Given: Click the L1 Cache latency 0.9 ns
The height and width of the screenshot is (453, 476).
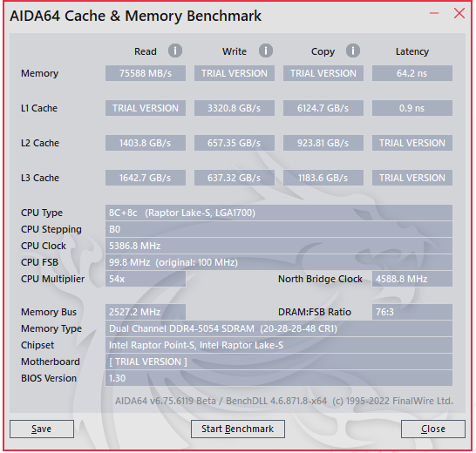Looking at the screenshot, I should point(412,108).
